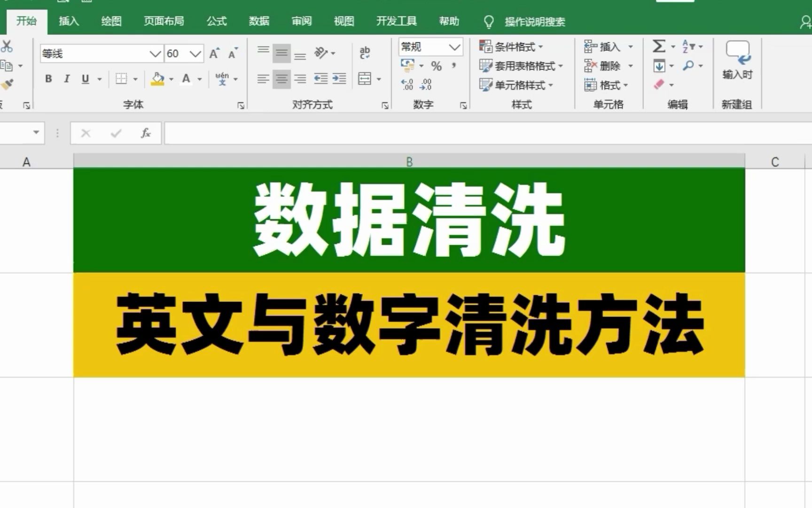Toggle Bold formatting

click(48, 79)
